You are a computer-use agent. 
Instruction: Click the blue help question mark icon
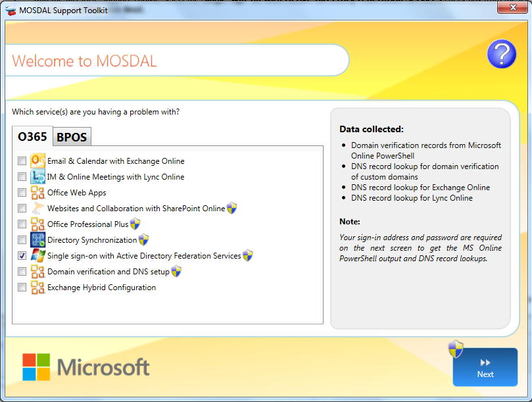(x=502, y=54)
